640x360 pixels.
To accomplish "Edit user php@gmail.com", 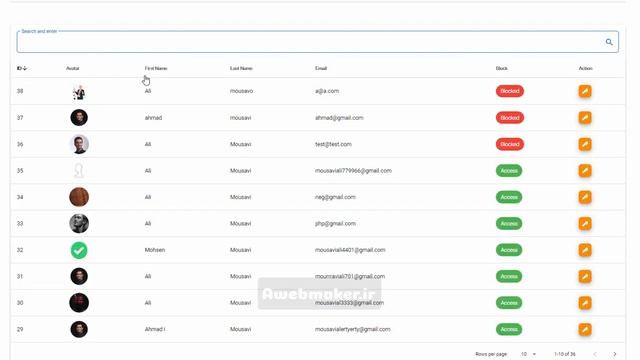I will point(585,223).
